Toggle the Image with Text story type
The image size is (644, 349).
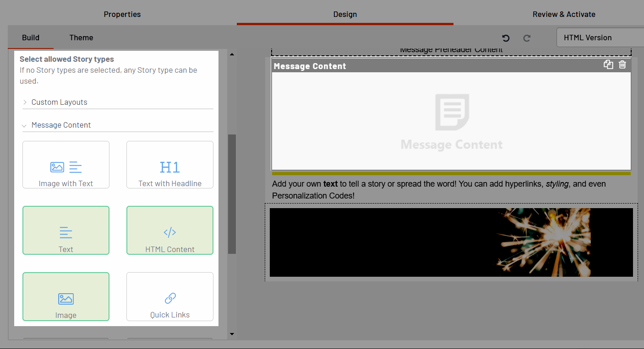[x=66, y=165]
